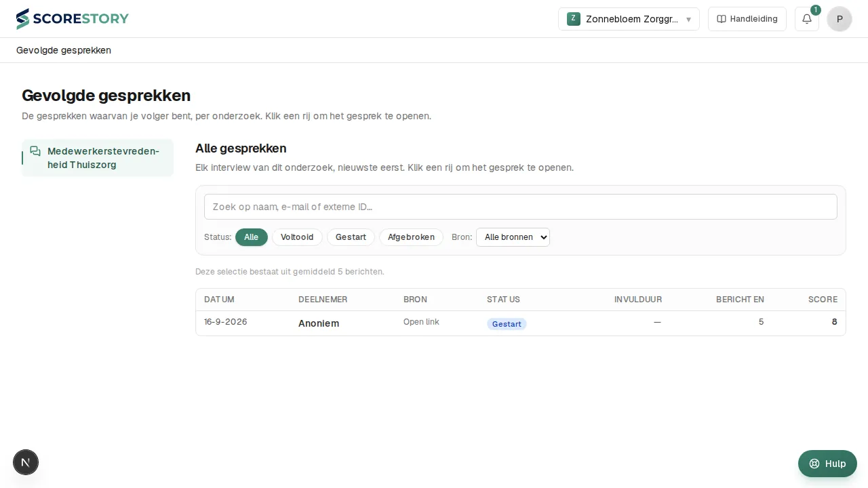Click the ScoreStory logo

73,19
